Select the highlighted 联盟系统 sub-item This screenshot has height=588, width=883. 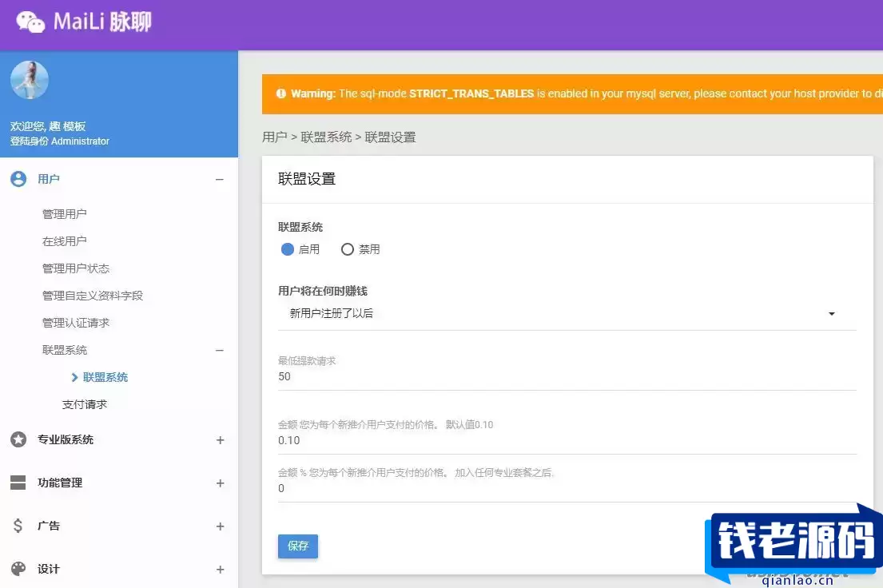point(105,377)
